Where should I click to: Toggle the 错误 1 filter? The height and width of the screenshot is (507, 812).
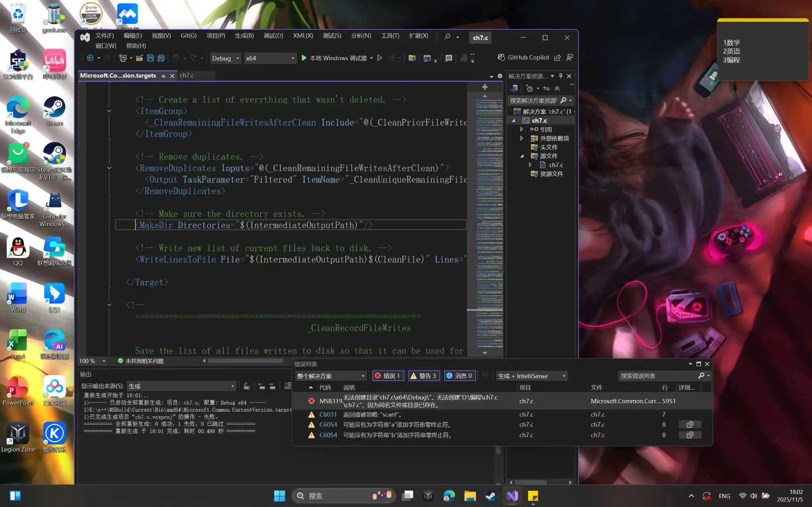point(388,376)
